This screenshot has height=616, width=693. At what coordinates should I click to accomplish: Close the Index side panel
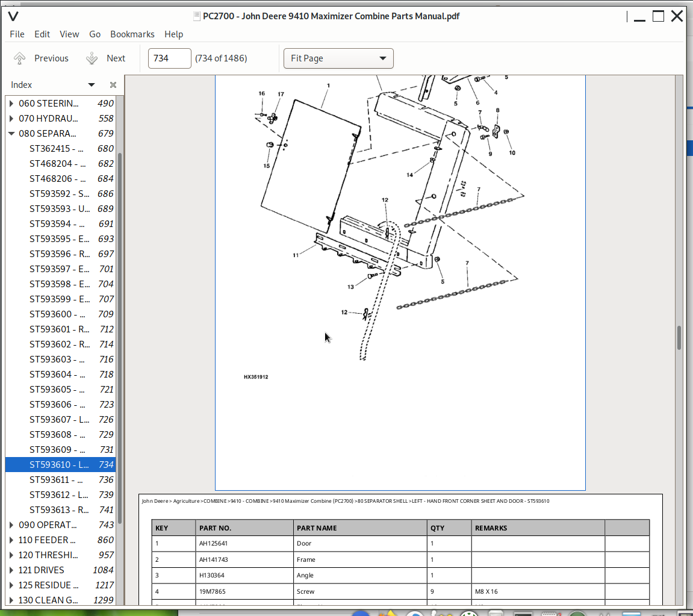coord(113,85)
